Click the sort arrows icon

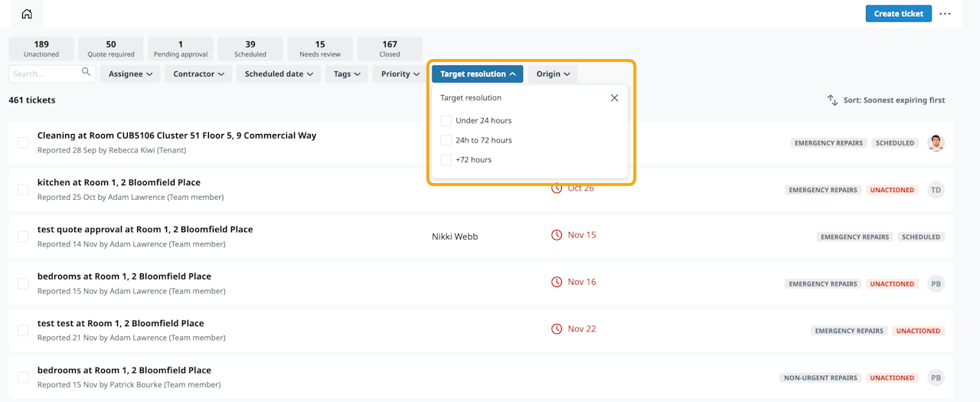832,100
